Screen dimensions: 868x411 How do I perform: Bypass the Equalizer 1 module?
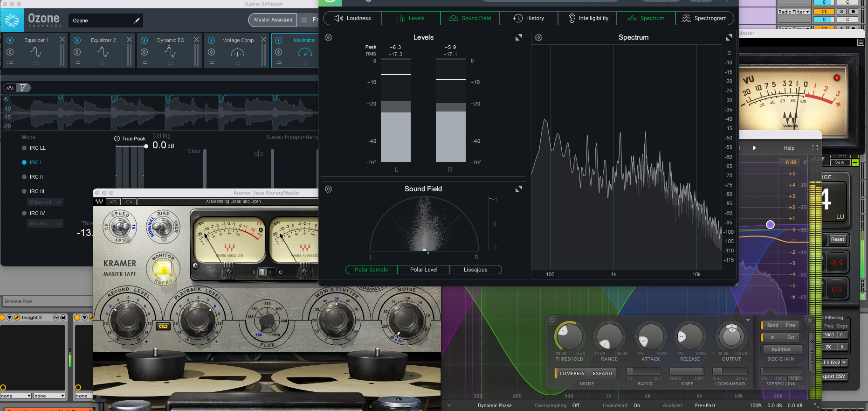[10, 40]
